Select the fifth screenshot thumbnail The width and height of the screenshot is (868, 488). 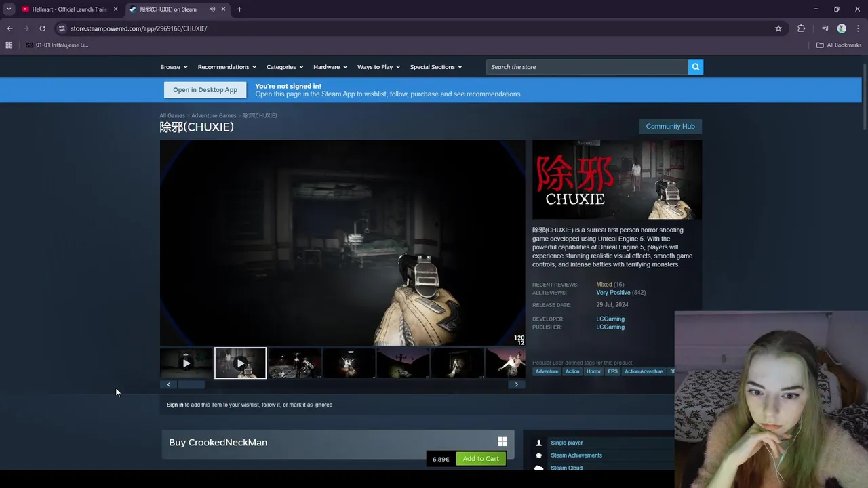(x=403, y=363)
